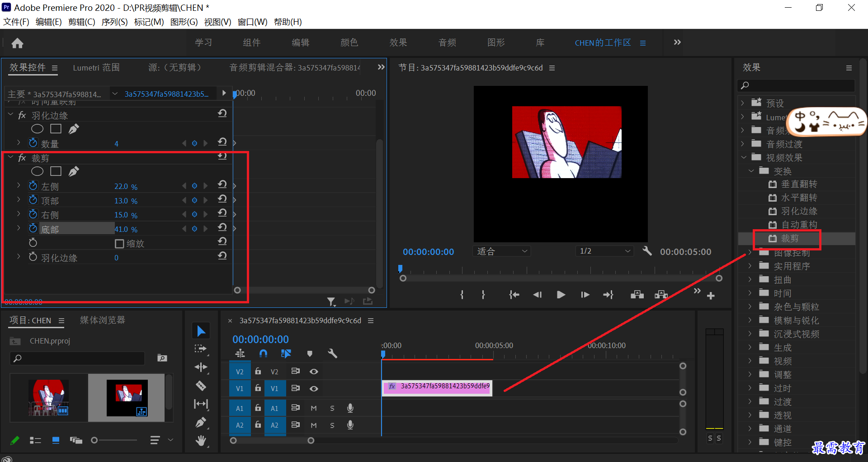Select the 水平翻转 effect
This screenshot has height=462, width=868.
coord(799,198)
